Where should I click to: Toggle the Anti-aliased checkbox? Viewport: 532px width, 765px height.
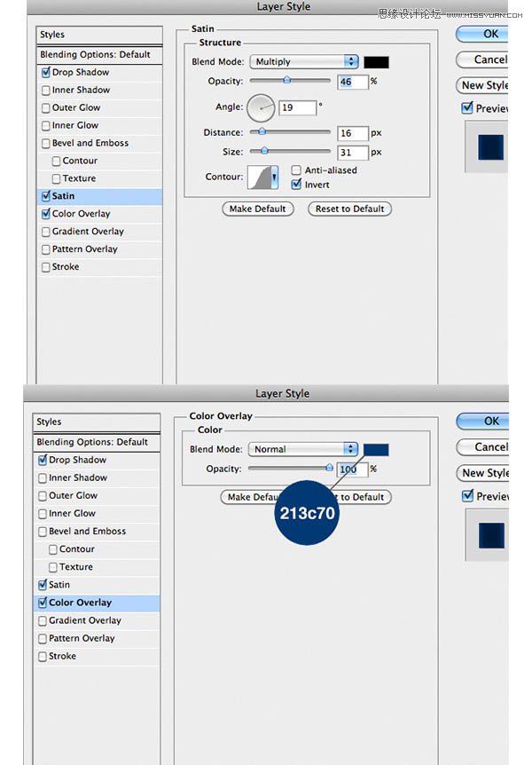(x=295, y=170)
